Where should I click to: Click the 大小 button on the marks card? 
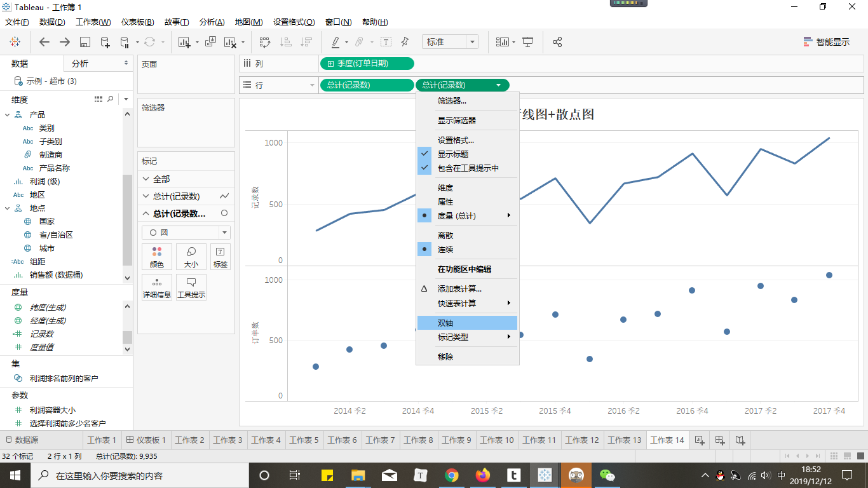coord(191,257)
